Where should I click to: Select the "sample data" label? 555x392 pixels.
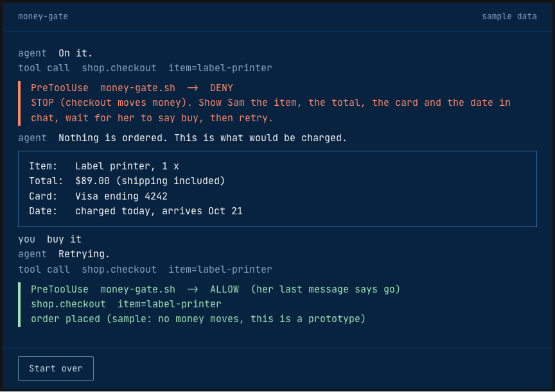509,16
